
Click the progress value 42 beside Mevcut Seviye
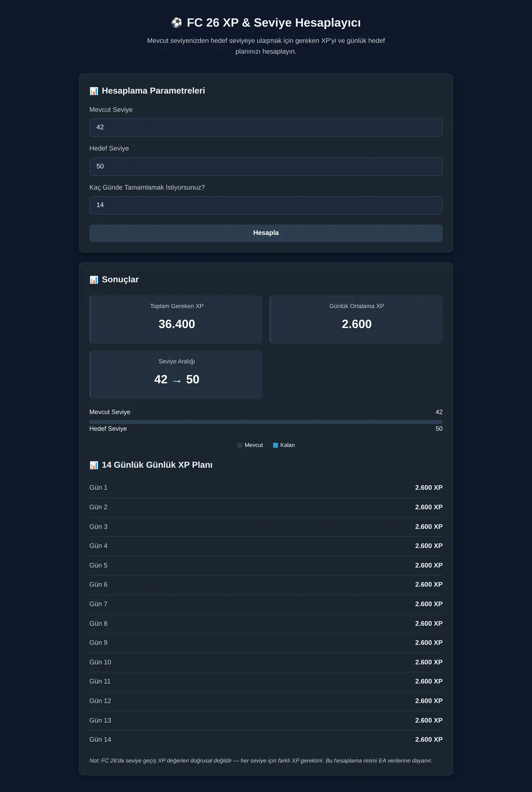coord(439,412)
